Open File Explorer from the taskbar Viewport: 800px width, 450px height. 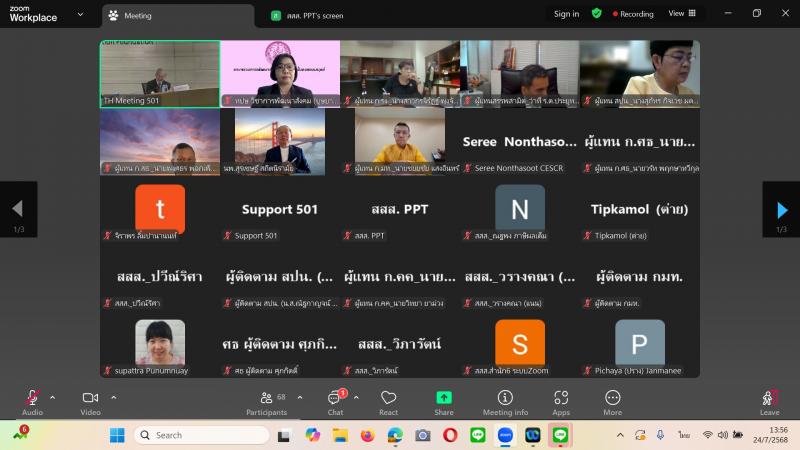click(340, 435)
